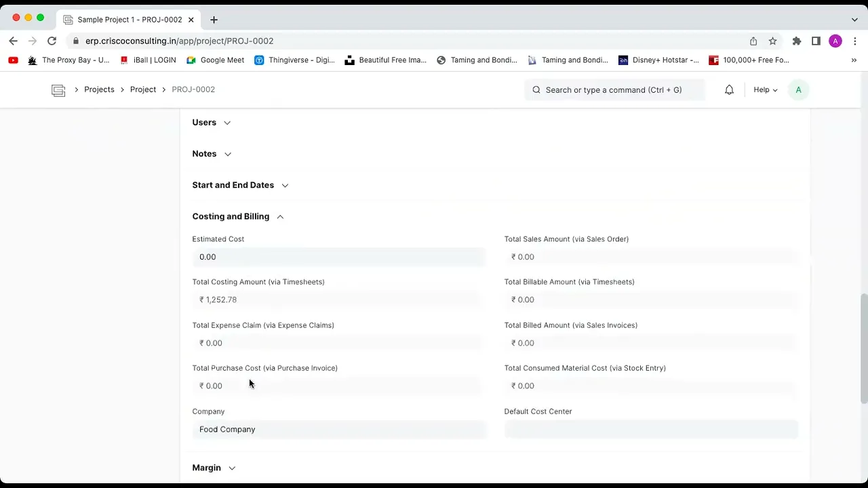Click the site lock icon in address bar
This screenshot has height=488, width=868.
(75, 41)
